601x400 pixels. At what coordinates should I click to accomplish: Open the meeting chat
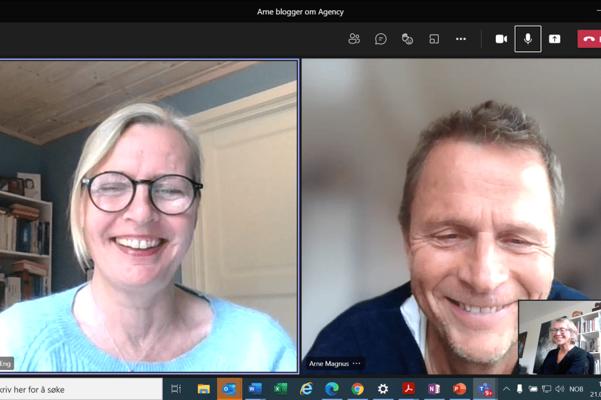coord(381,39)
